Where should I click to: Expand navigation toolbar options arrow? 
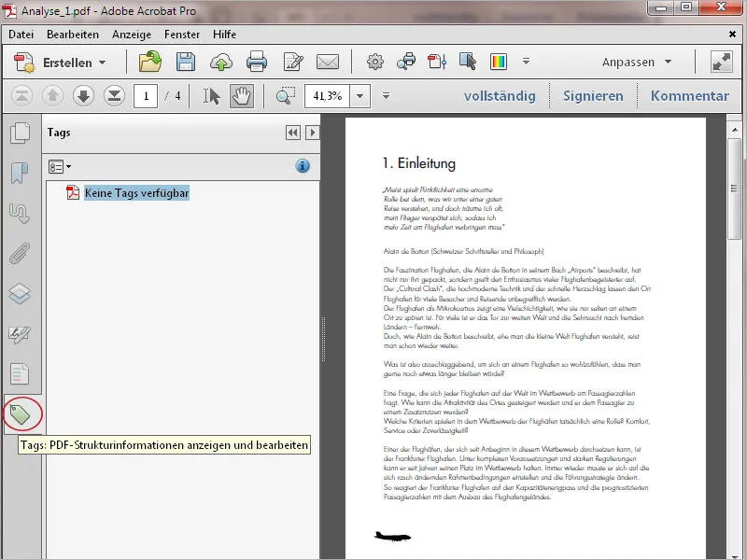(386, 96)
